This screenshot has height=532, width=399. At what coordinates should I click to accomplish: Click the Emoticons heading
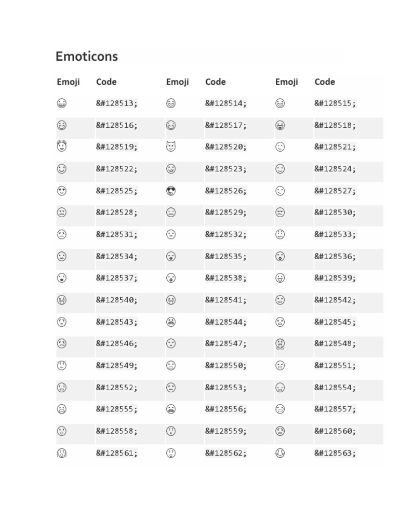coord(87,56)
